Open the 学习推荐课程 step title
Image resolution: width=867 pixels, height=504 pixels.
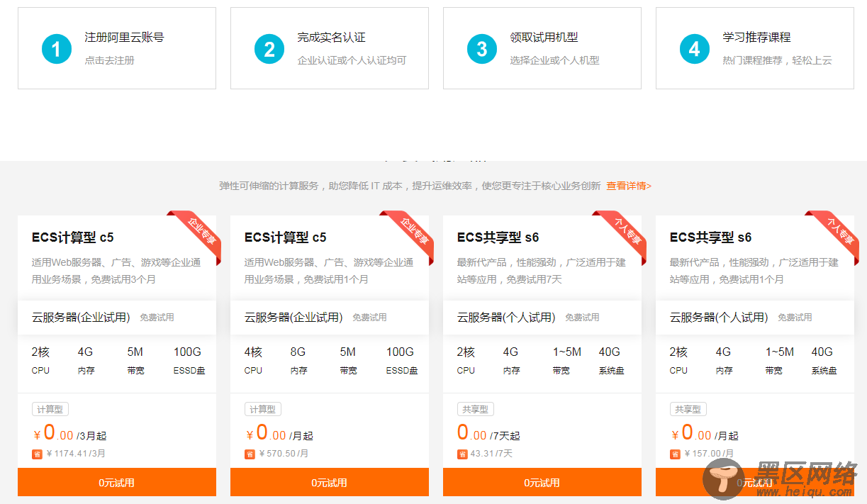pos(756,38)
